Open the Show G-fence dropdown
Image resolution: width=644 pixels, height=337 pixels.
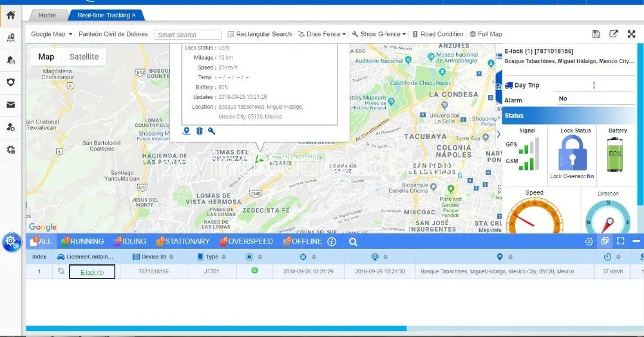[x=379, y=34]
